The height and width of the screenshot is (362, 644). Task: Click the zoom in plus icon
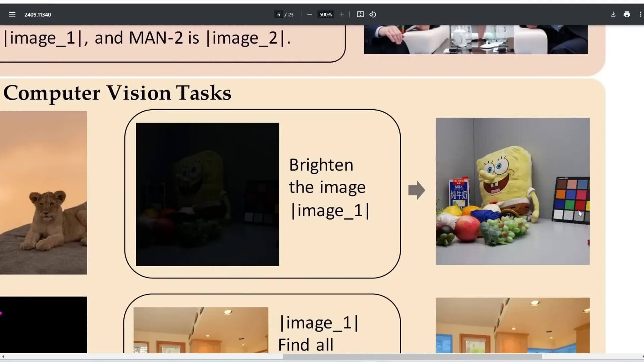[x=341, y=14]
